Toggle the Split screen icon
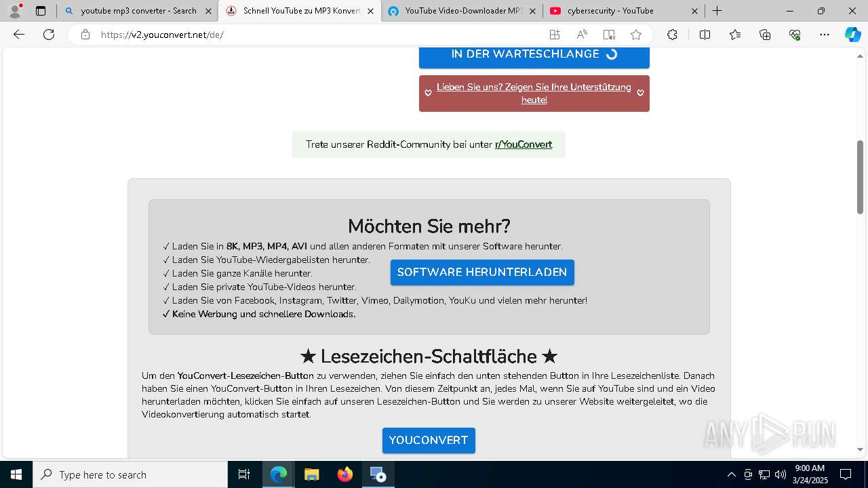This screenshot has width=868, height=488. click(705, 35)
